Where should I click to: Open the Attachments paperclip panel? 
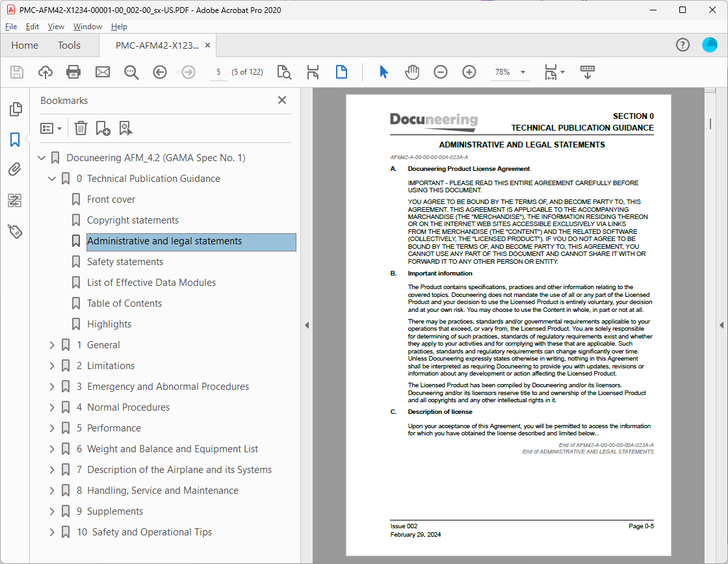pos(15,170)
